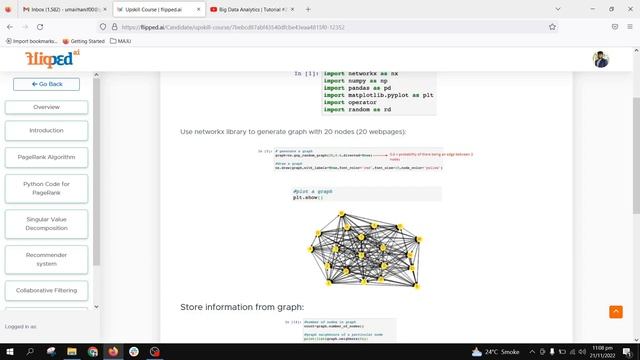Close the Big Data Analytics tab
This screenshot has width=640, height=360.
tap(292, 9)
